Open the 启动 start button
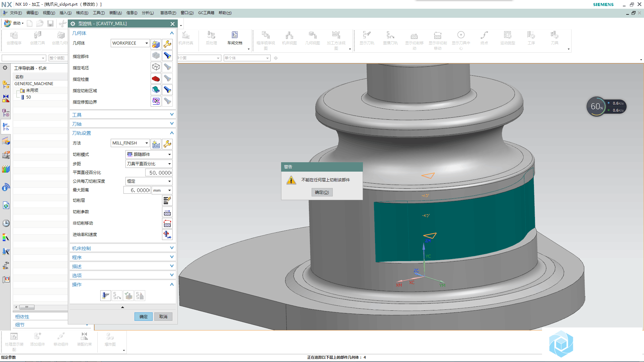Image resolution: width=644 pixels, height=362 pixels. tap(14, 23)
